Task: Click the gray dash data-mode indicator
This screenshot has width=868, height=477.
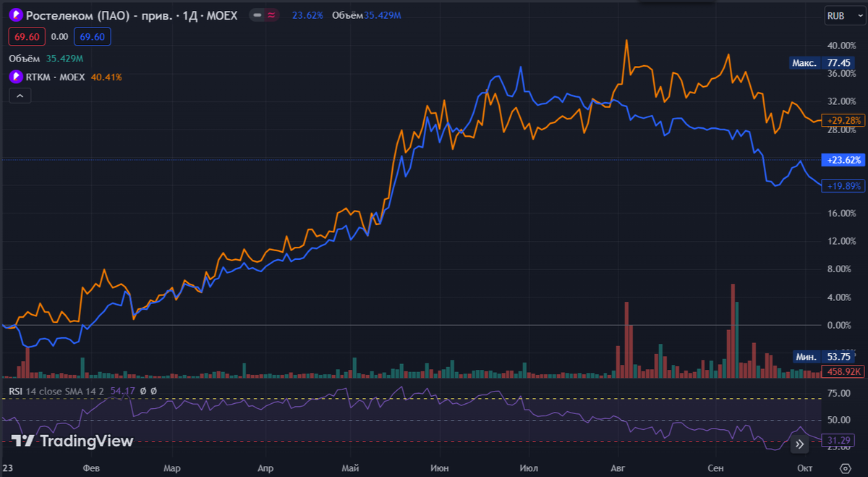Action: coord(258,15)
